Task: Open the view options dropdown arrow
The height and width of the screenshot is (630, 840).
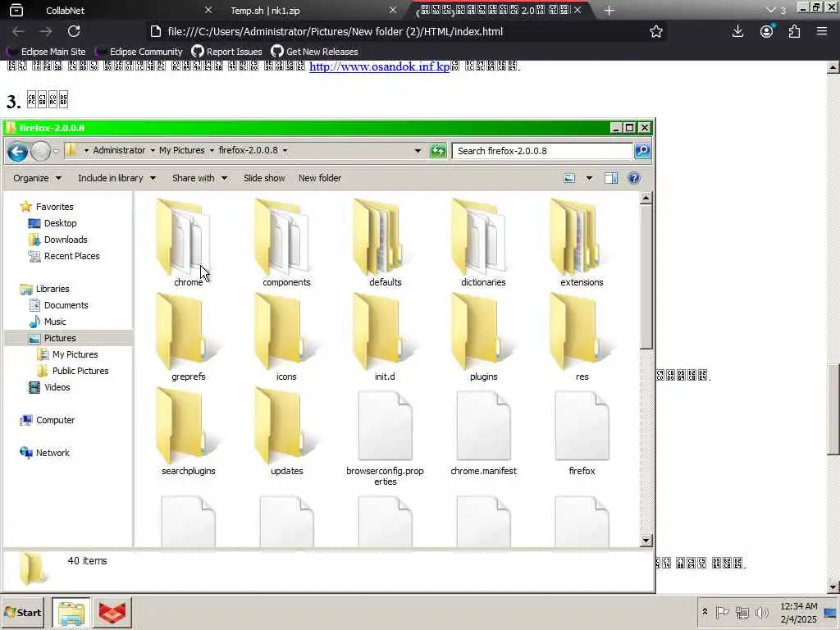Action: tap(589, 178)
